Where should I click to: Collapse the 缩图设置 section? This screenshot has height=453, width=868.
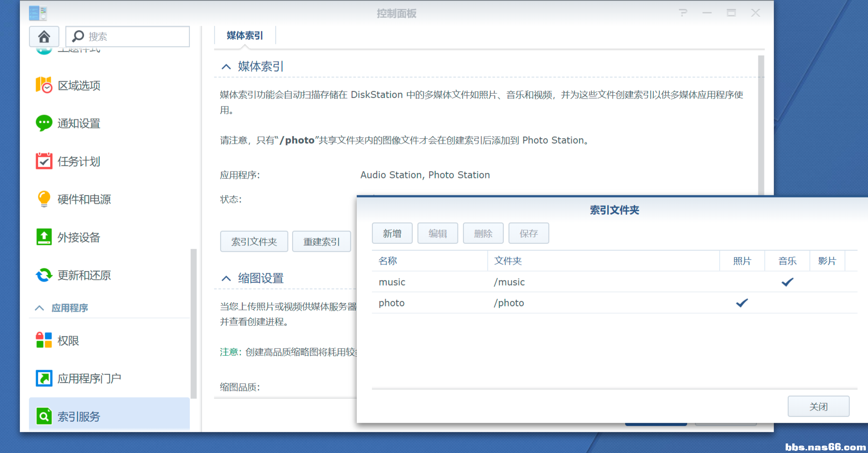tap(226, 278)
